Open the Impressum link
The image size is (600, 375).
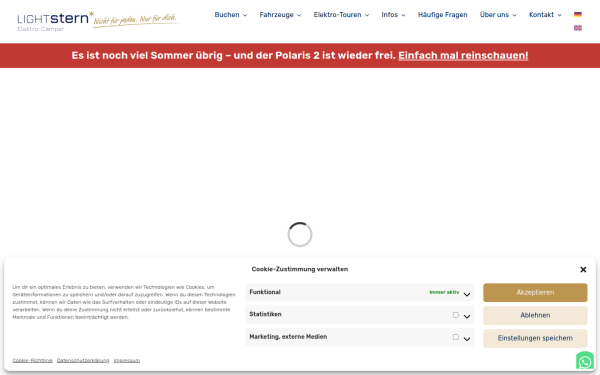click(127, 360)
